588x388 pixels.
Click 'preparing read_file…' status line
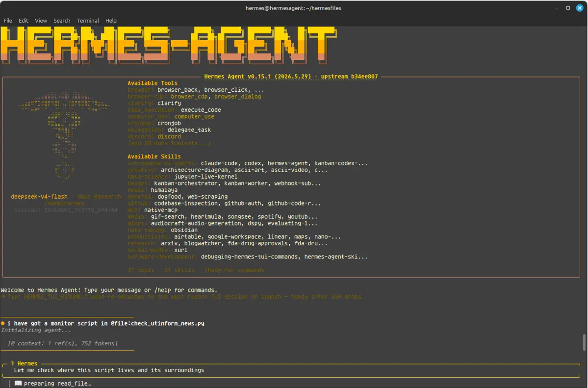(57, 383)
